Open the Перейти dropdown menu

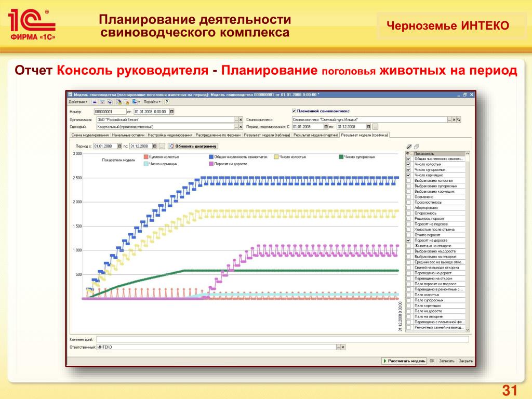(152, 102)
